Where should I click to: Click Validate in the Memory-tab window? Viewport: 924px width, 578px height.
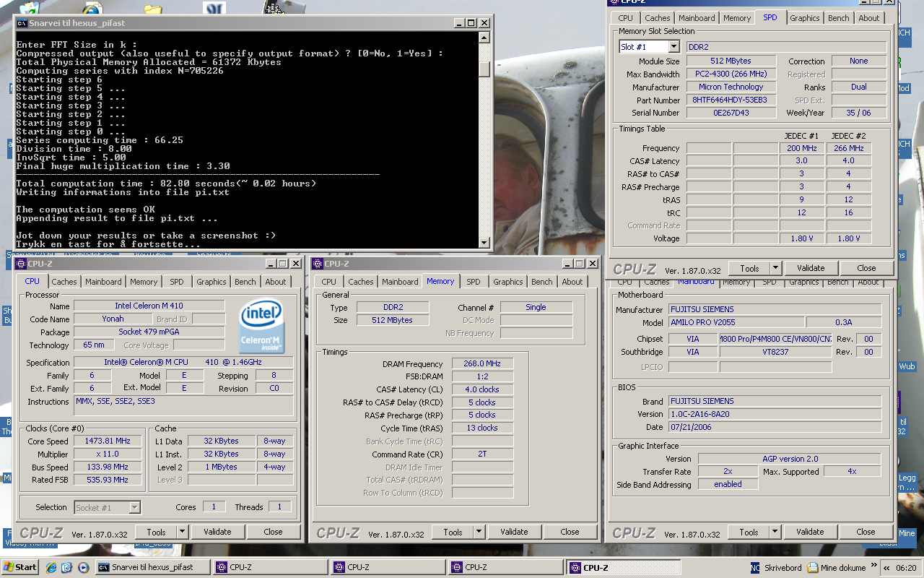click(x=514, y=532)
